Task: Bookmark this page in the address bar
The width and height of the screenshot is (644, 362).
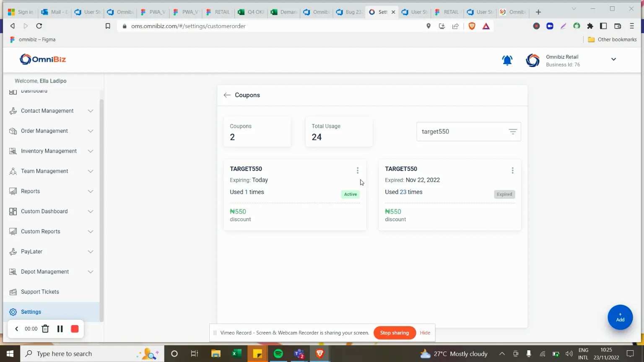Action: click(x=108, y=26)
